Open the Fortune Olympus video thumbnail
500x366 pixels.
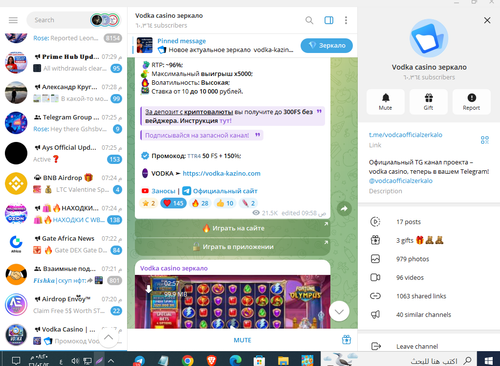233,302
